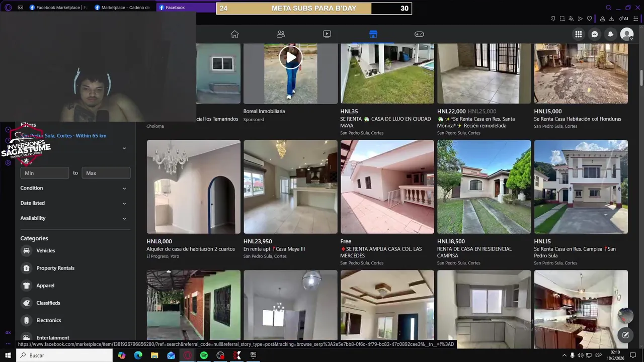Switch to the Facebook Marketplace browser tab
The image size is (644, 362).
59,8
